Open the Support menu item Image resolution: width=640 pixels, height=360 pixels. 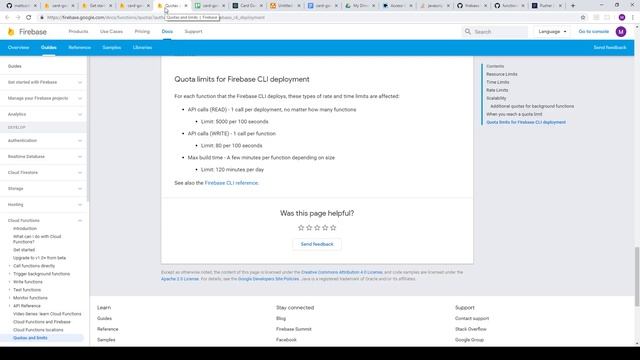pos(193,31)
